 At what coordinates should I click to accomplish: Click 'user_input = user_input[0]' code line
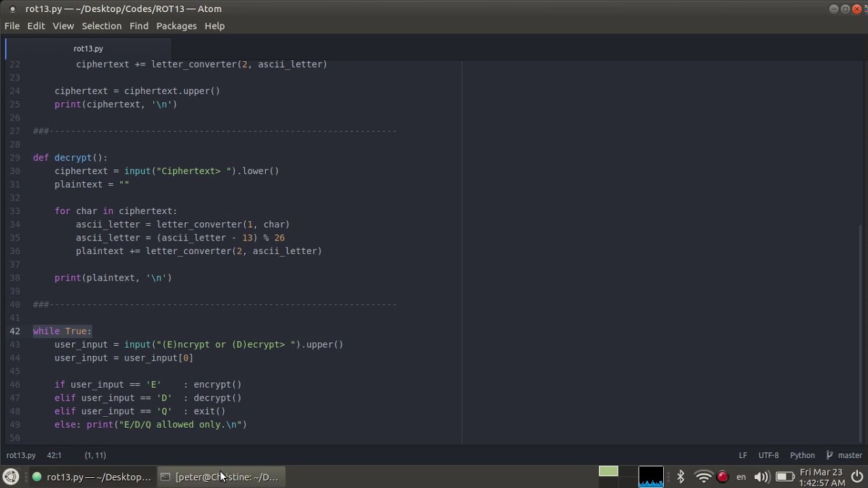click(123, 357)
